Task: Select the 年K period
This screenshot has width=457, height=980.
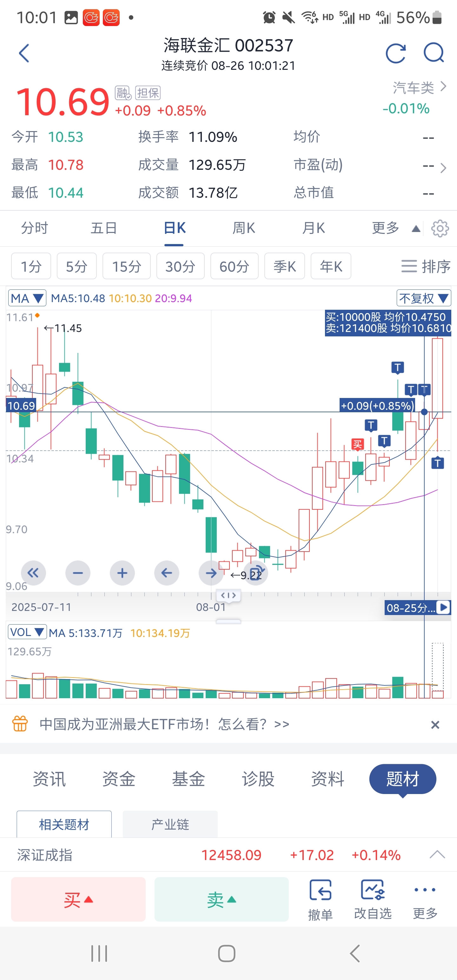Action: (x=331, y=266)
